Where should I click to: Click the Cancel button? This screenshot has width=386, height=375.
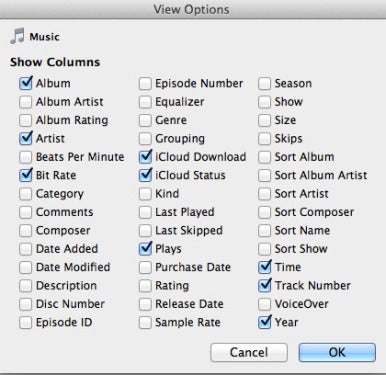249,352
